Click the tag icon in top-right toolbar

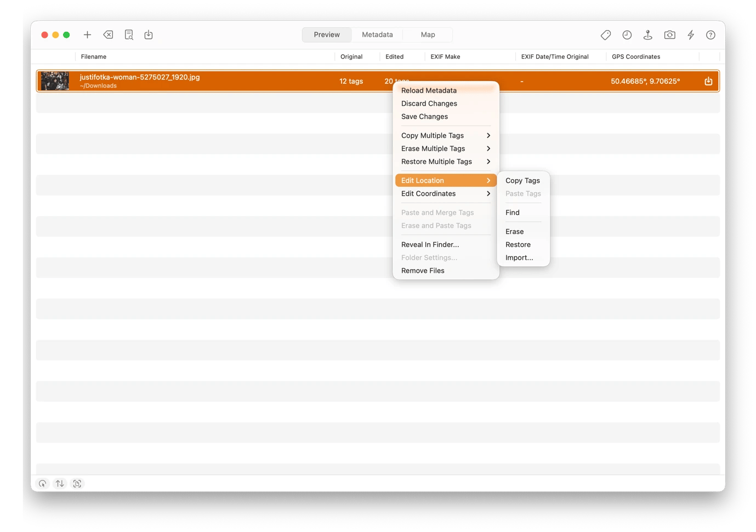[606, 35]
